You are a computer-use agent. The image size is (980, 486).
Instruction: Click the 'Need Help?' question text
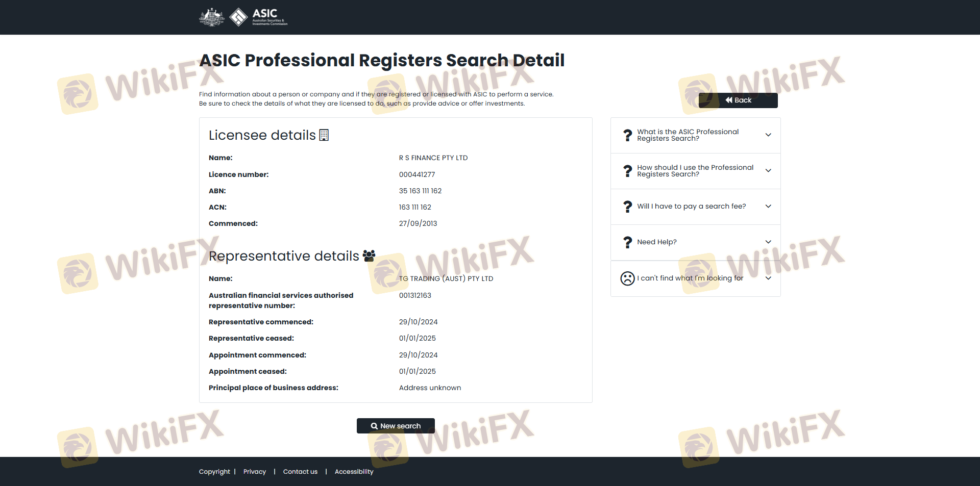click(x=657, y=242)
